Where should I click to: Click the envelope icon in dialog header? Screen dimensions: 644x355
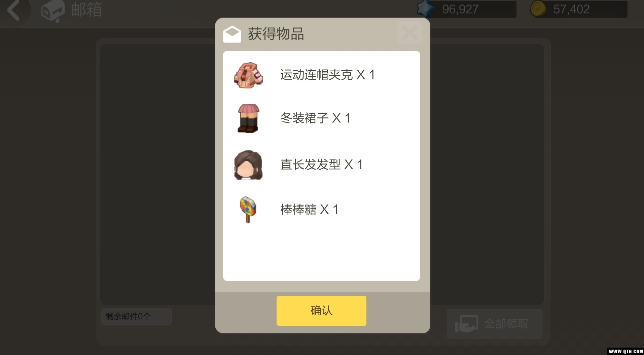pos(232,34)
